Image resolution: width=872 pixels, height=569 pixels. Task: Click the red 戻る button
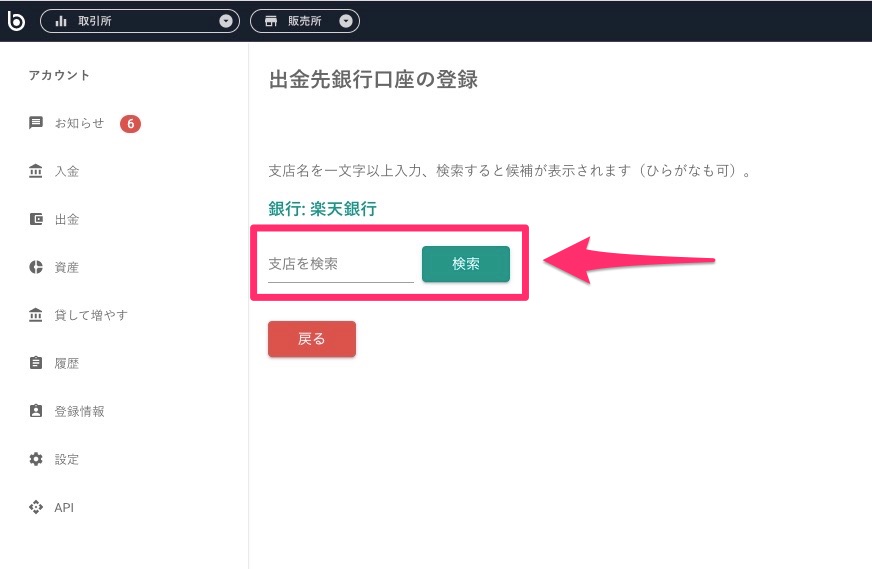coord(311,339)
